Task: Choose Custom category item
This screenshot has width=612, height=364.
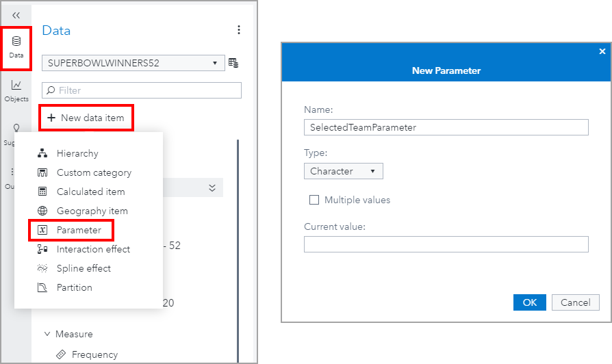Action: tap(94, 172)
